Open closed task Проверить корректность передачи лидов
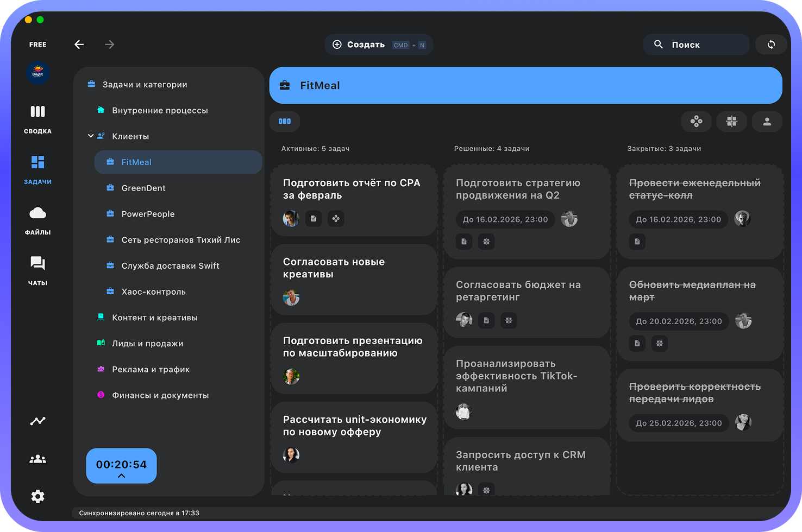This screenshot has width=802, height=532. coord(700,405)
